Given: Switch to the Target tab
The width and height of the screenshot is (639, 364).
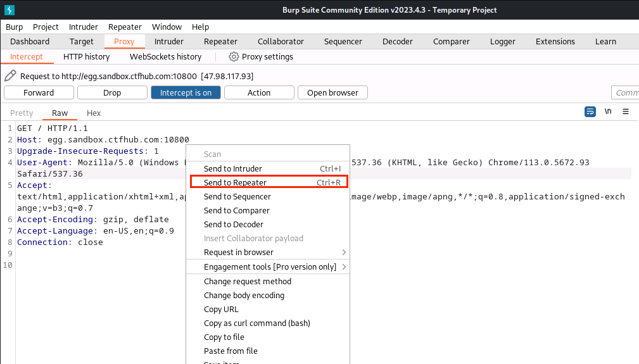Looking at the screenshot, I should pos(82,42).
